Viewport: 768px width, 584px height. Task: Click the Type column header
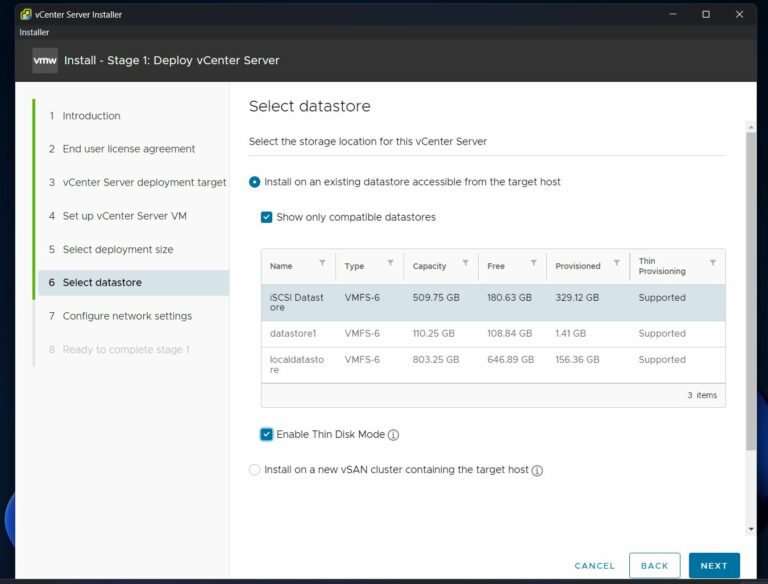point(354,266)
